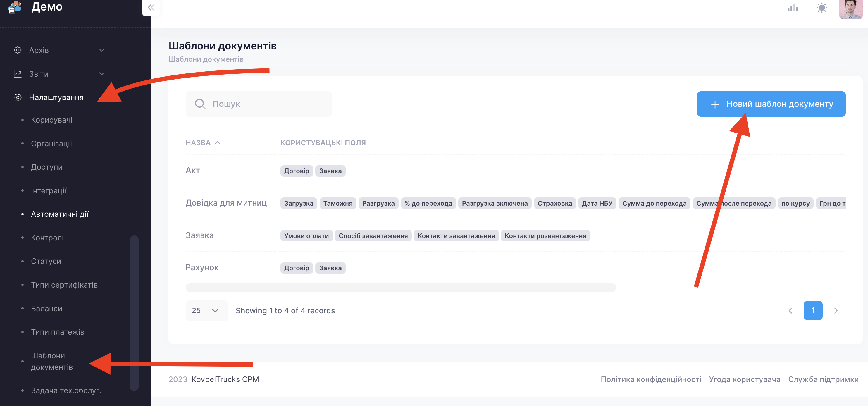Image resolution: width=868 pixels, height=406 pixels.
Task: Expand the Архів menu chevron
Action: point(102,50)
